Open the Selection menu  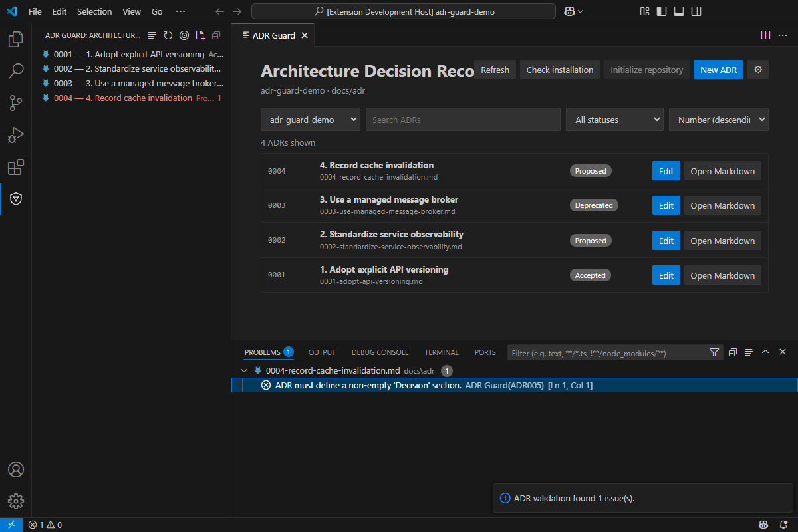(x=94, y=11)
